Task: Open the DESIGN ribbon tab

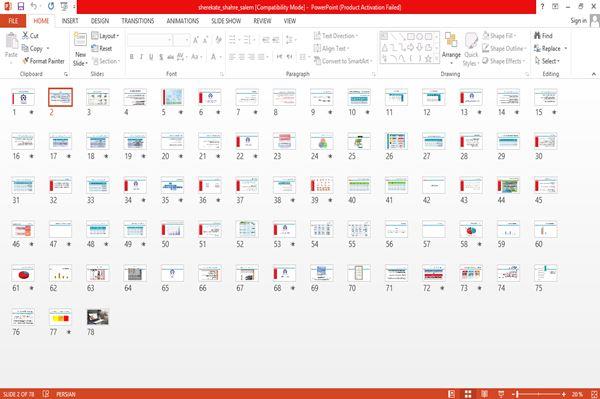Action: pos(100,21)
